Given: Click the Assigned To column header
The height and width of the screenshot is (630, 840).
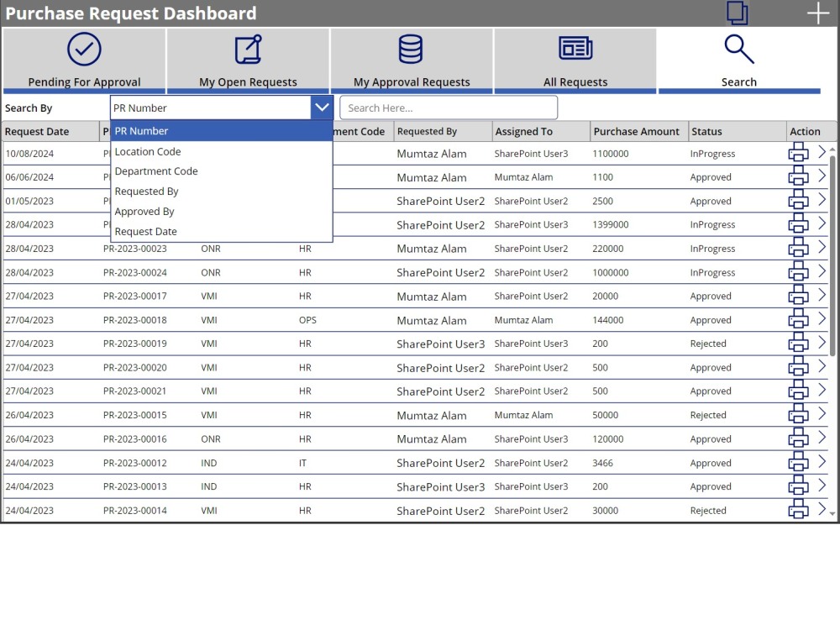Looking at the screenshot, I should [x=541, y=131].
